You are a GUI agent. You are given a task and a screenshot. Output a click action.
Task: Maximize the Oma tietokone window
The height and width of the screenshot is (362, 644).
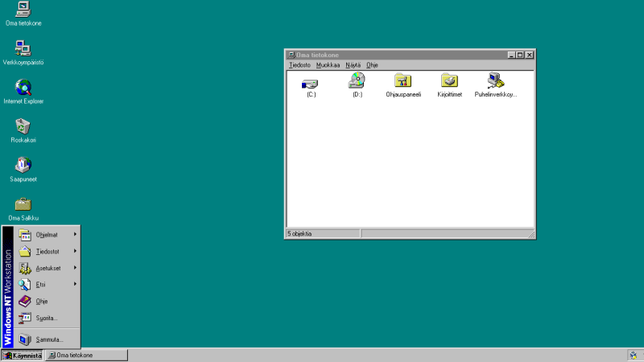519,55
